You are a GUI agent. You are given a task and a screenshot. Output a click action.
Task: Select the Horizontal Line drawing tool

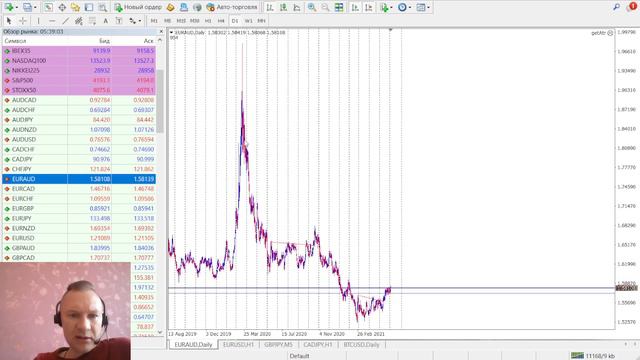52,20
